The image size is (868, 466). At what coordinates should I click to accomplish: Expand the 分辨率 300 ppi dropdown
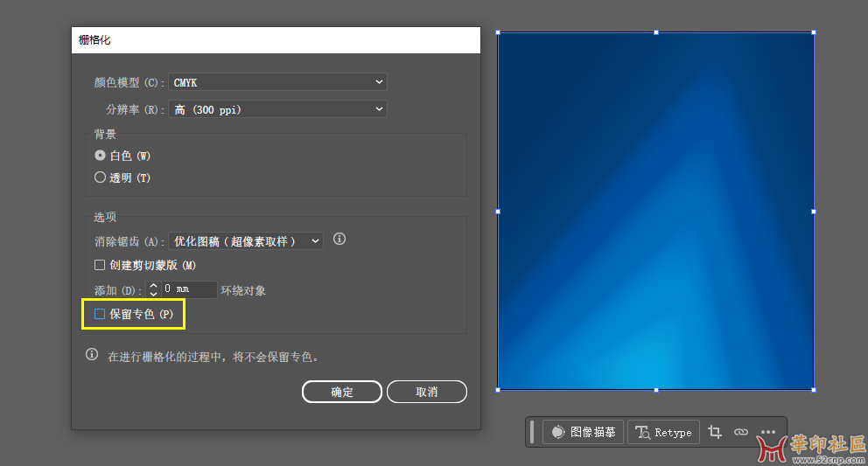(x=277, y=109)
